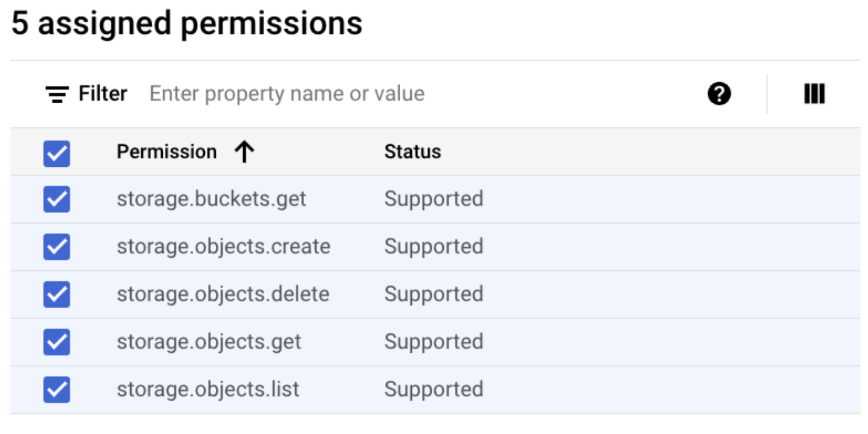868x434 pixels.
Task: Uncheck storage.objects.get permission checkbox
Action: tap(57, 342)
